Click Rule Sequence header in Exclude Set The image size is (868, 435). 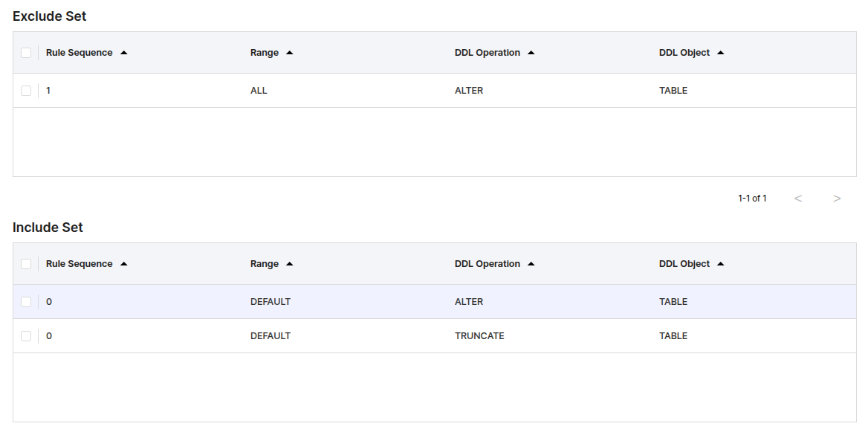click(x=80, y=53)
